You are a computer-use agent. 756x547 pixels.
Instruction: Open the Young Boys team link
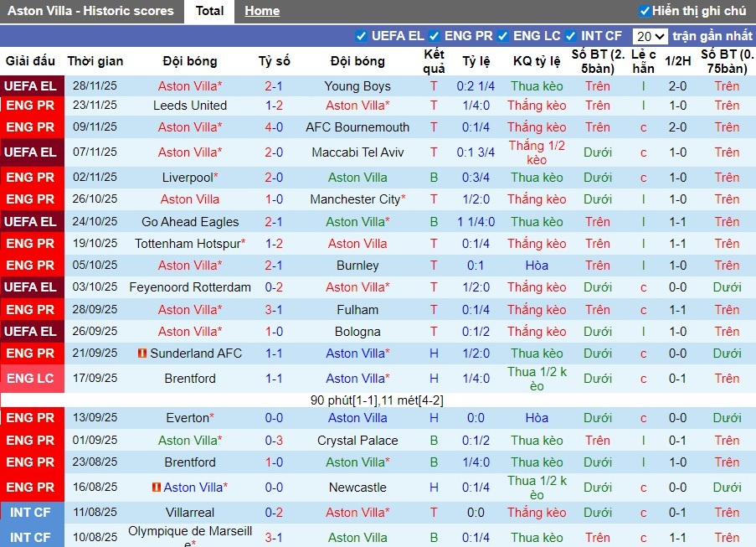click(x=357, y=86)
